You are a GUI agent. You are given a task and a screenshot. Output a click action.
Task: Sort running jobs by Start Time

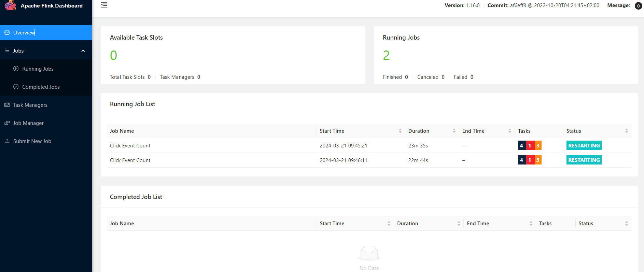[x=400, y=131]
